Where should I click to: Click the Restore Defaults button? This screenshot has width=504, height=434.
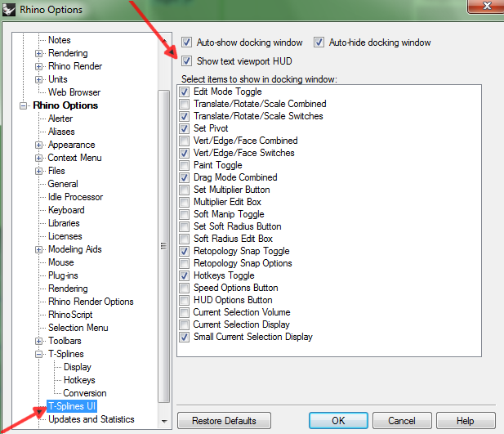click(224, 421)
